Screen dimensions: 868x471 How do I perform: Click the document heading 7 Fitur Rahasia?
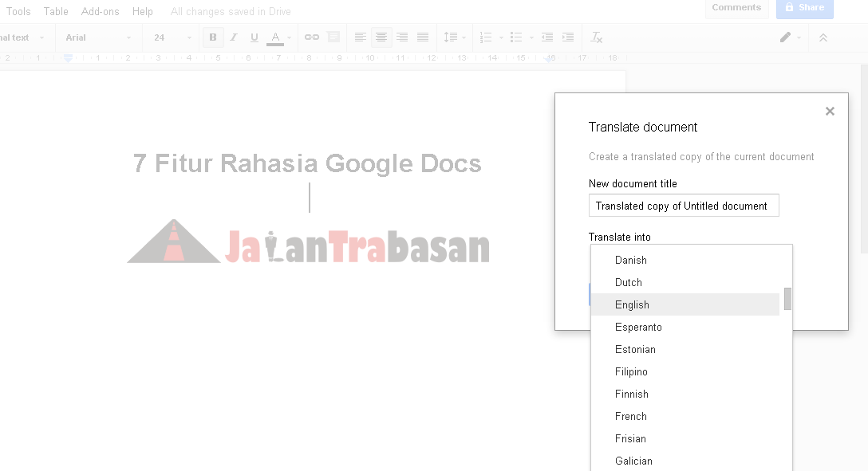307,163
